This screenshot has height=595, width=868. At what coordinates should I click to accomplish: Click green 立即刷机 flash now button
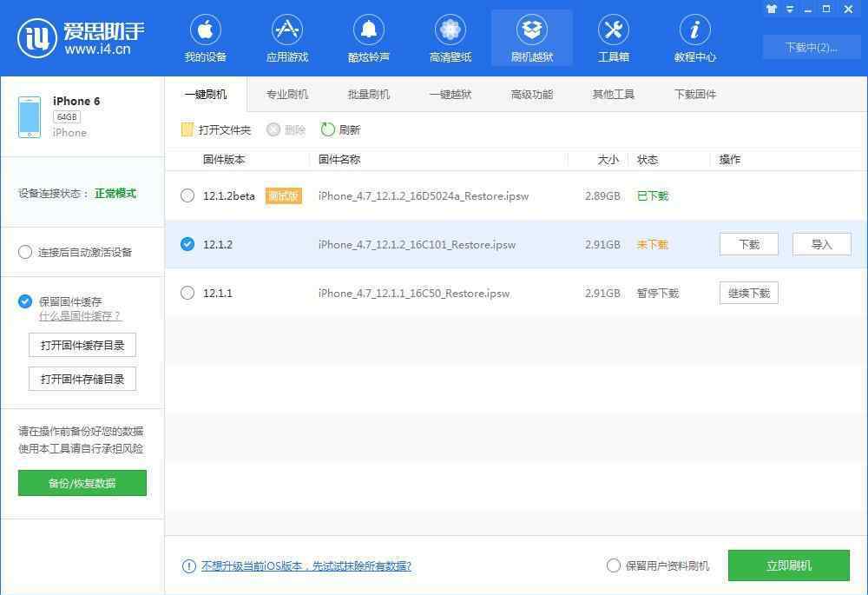coord(789,565)
